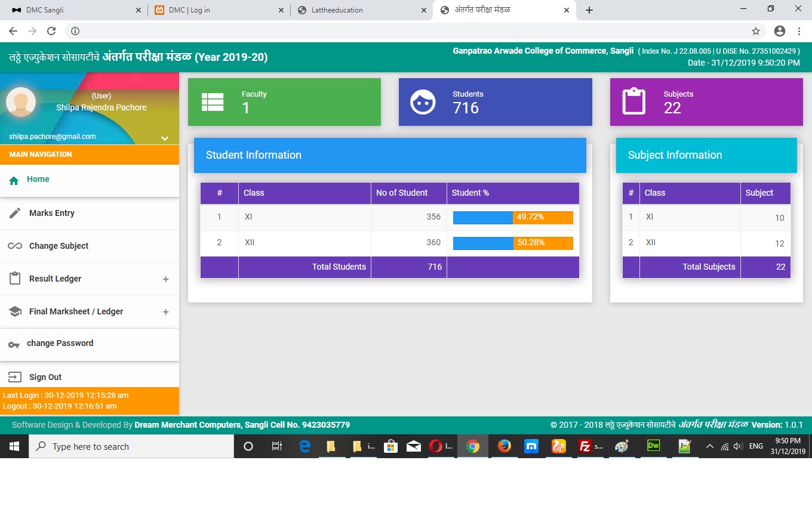This screenshot has height=522, width=812.
Task: Click the Result Ledger clipboard icon
Action: 15,279
